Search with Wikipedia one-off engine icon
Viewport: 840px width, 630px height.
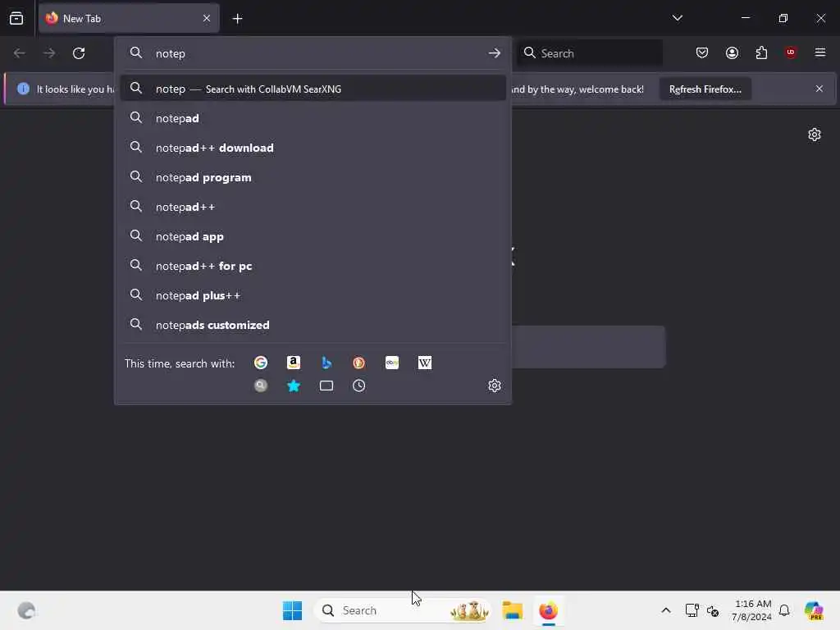coord(425,363)
